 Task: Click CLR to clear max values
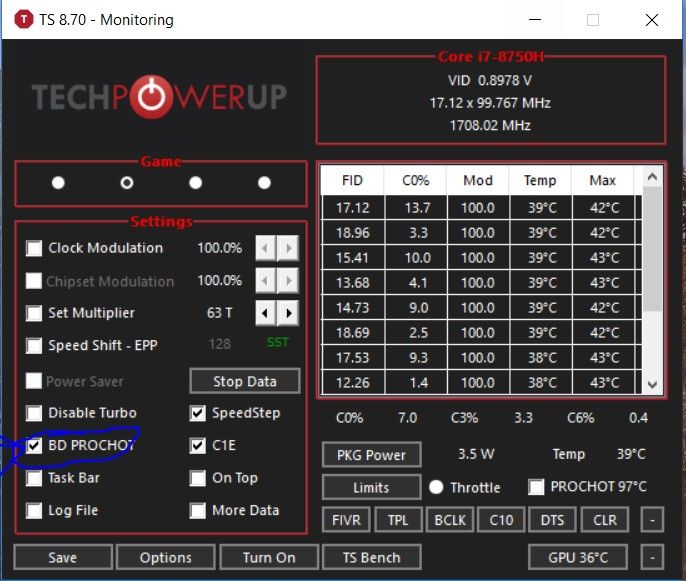coord(605,520)
